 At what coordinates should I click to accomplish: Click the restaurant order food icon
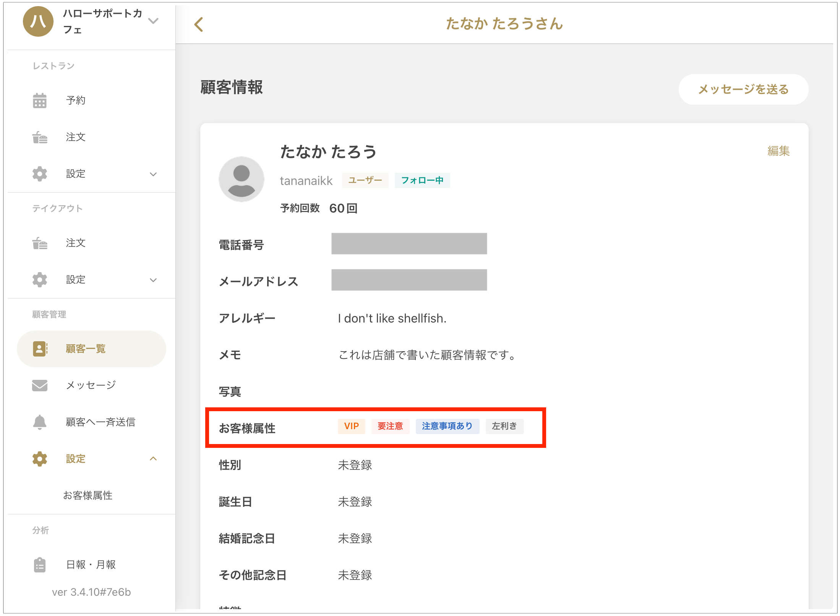pyautogui.click(x=40, y=137)
